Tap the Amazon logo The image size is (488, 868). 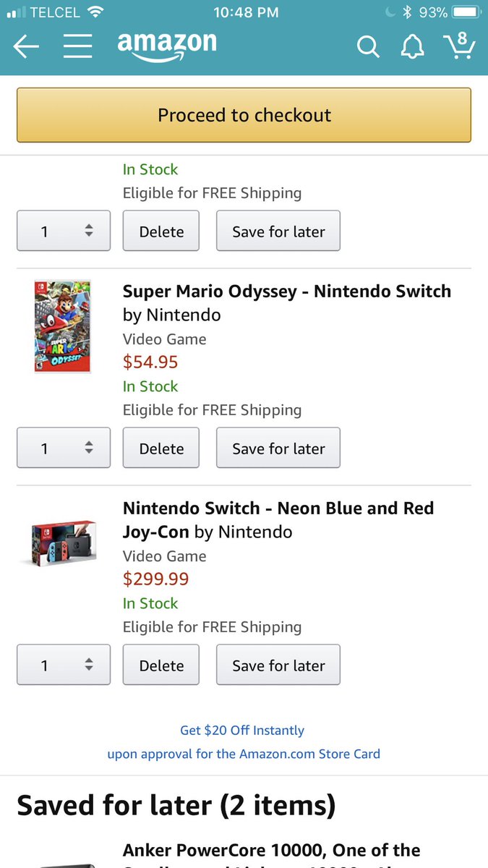[x=167, y=46]
